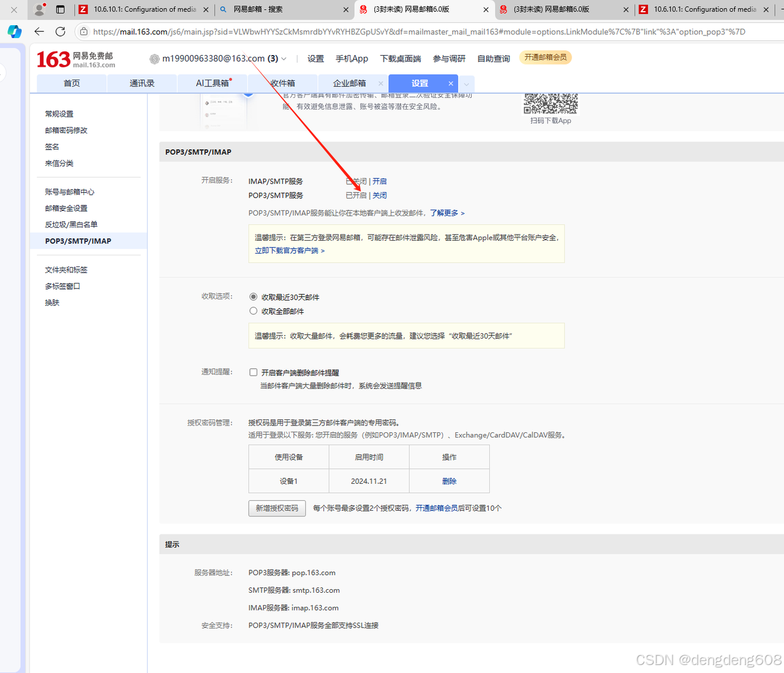Open the 首页 mail tab
Viewport: 784px width, 673px height.
[72, 83]
